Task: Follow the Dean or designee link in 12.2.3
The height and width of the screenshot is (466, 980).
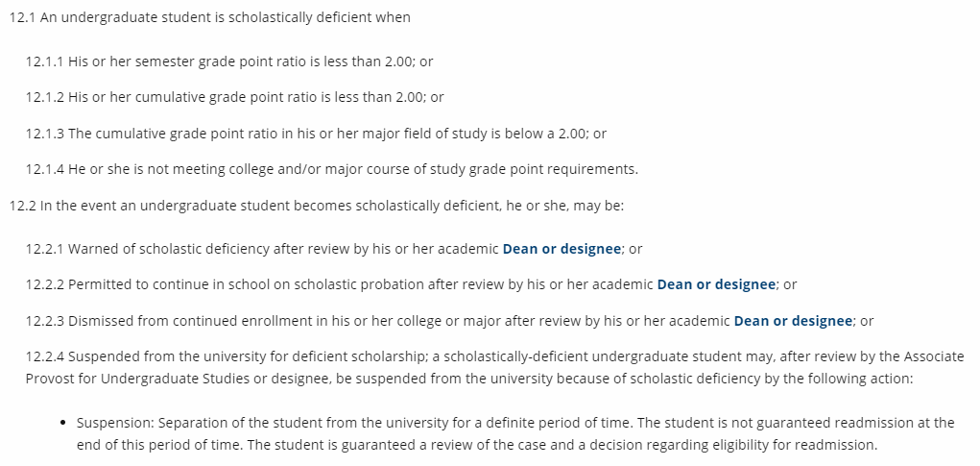Action: (793, 321)
